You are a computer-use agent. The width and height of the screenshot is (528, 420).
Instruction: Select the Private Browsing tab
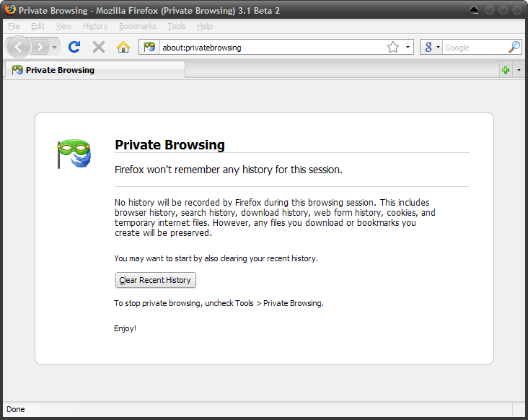pos(94,70)
